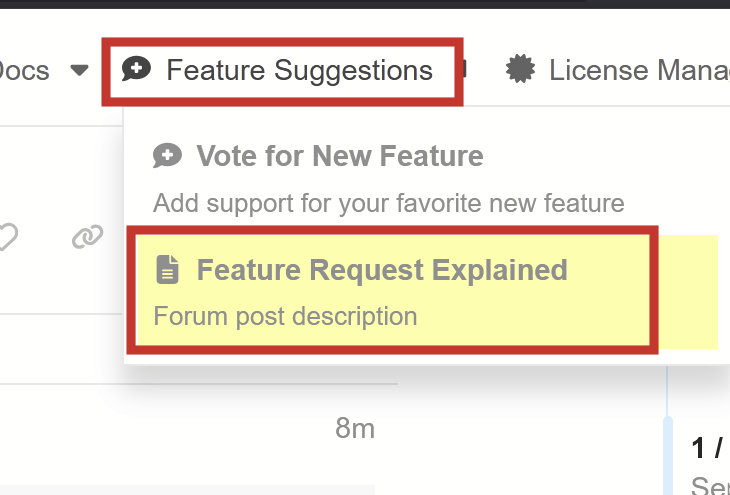Viewport: 730px width, 495px height.
Task: Open the Docs menu label
Action: click(25, 70)
